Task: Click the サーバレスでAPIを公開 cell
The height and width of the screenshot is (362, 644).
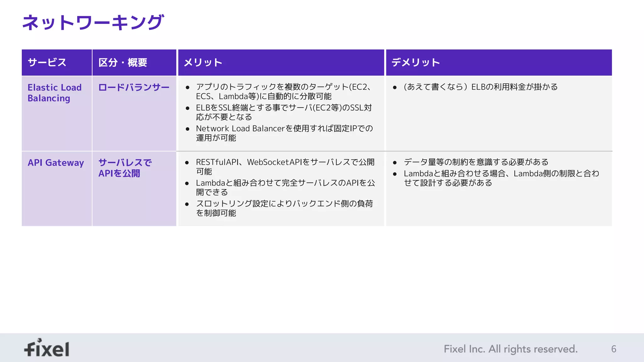Action: click(x=125, y=168)
